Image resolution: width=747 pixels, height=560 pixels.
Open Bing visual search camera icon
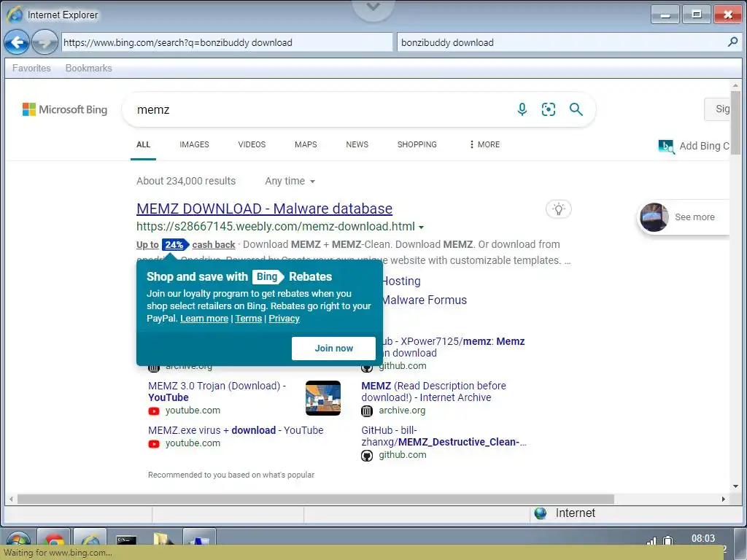[x=549, y=109]
